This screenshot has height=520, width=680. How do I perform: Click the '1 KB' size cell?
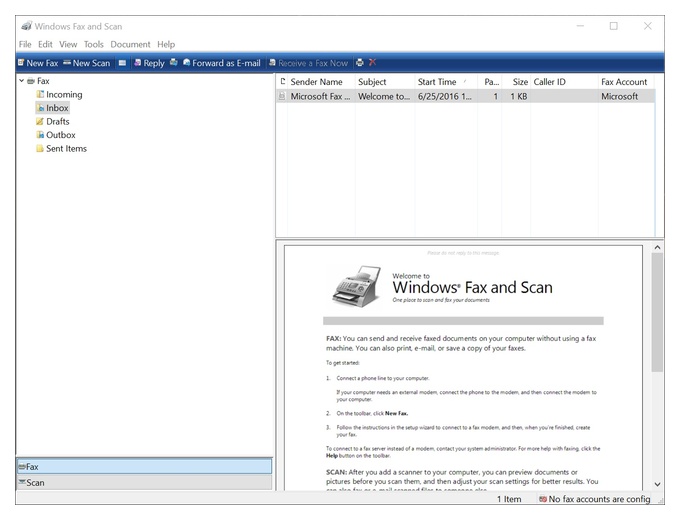tap(519, 96)
